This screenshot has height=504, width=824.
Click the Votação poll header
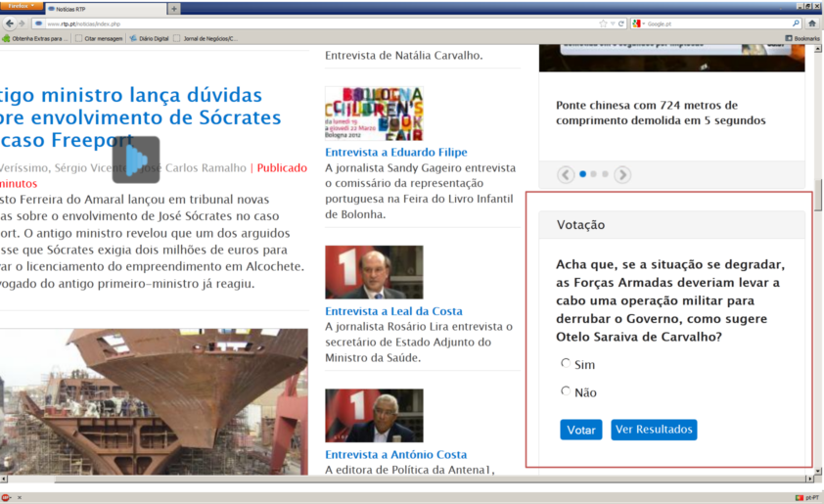pyautogui.click(x=671, y=225)
